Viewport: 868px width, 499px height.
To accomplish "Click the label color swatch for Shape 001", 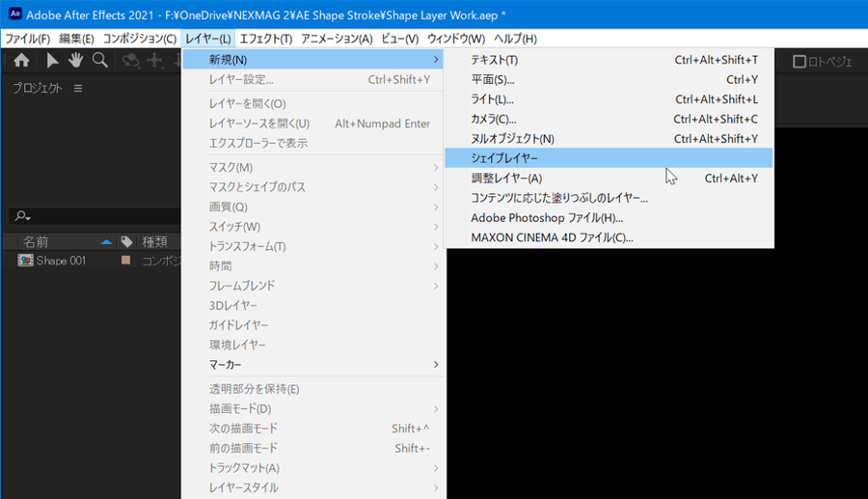I will (125, 261).
